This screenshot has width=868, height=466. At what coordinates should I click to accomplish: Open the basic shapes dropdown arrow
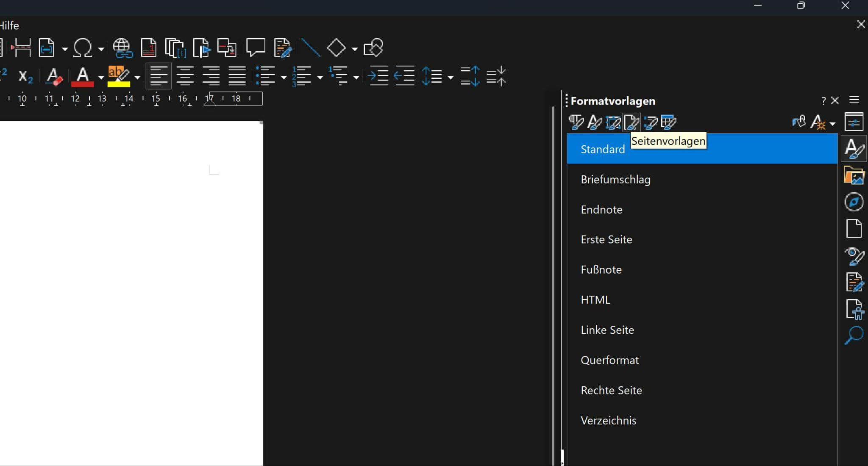point(355,49)
